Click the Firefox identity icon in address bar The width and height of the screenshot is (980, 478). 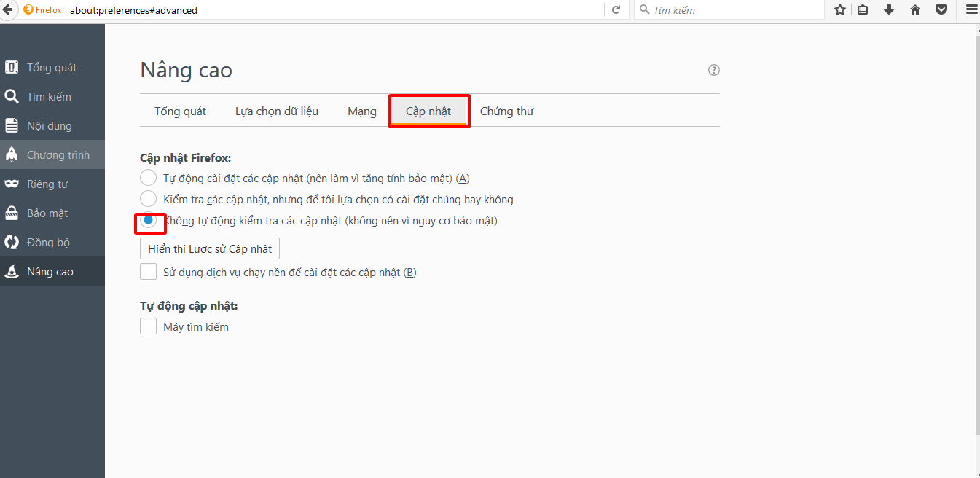[28, 10]
